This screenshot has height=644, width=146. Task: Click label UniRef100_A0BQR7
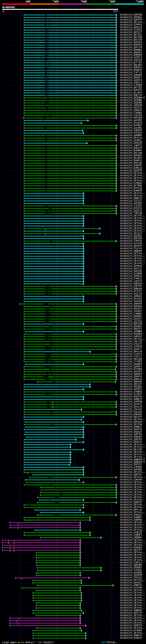[131, 517]
